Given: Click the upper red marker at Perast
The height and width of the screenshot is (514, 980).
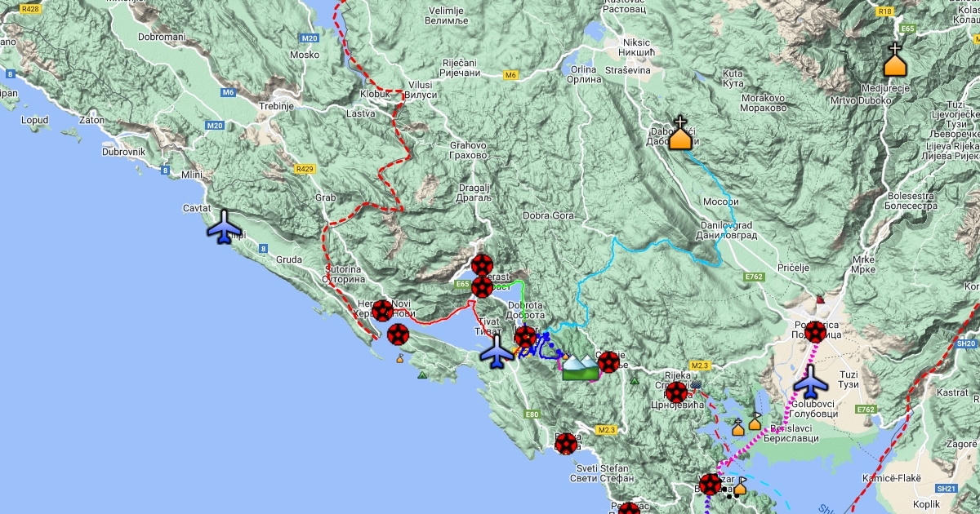Looking at the screenshot, I should (482, 265).
